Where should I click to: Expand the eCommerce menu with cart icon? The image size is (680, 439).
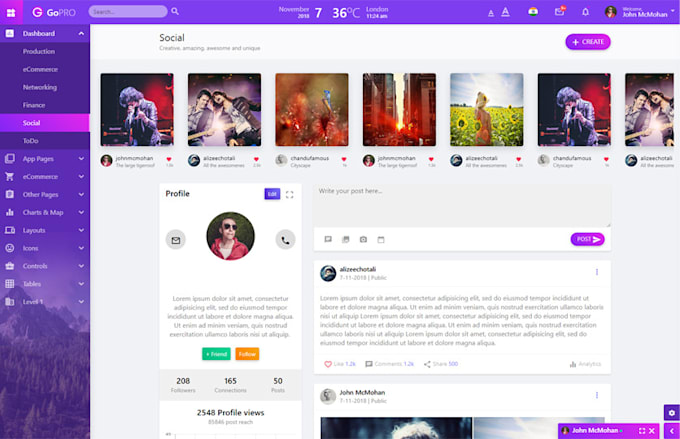pos(45,177)
